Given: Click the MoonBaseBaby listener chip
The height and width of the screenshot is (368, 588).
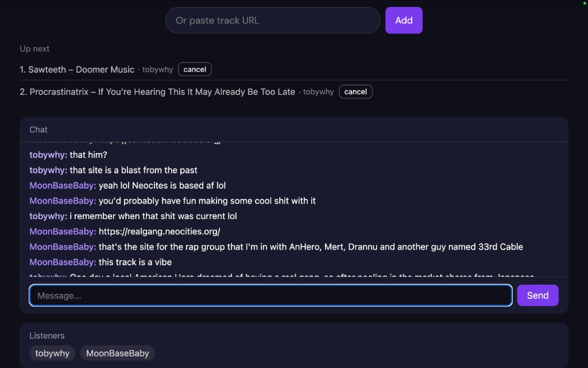Looking at the screenshot, I should 118,354.
